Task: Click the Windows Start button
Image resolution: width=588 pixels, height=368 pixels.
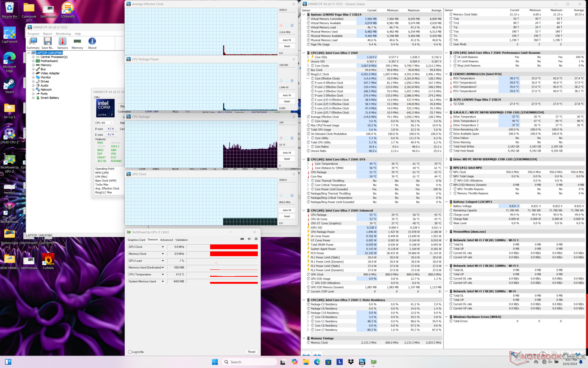Action: pyautogui.click(x=215, y=362)
